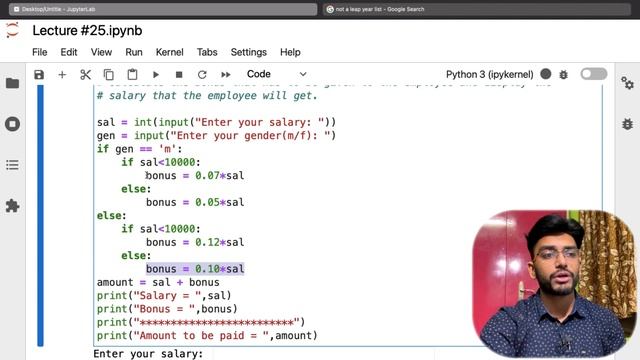Restart the kernel using the refresh icon
The image size is (640, 360).
click(x=202, y=75)
